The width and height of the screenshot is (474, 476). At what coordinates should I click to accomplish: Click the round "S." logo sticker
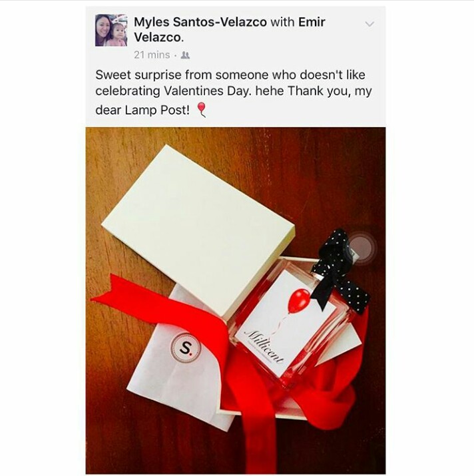[186, 348]
